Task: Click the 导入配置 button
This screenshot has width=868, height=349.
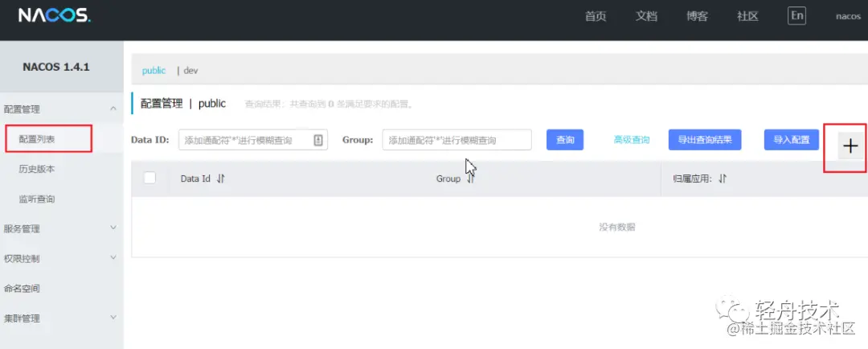Action: pos(792,140)
